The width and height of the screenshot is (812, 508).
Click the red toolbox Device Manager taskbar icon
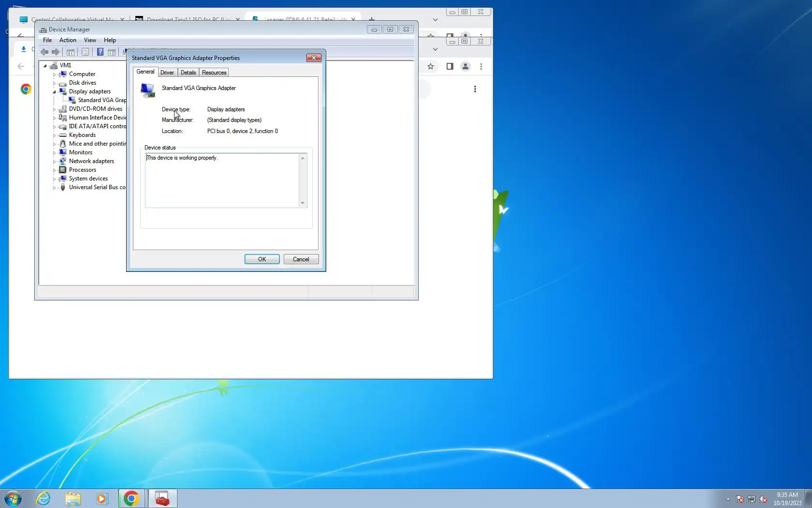(162, 498)
